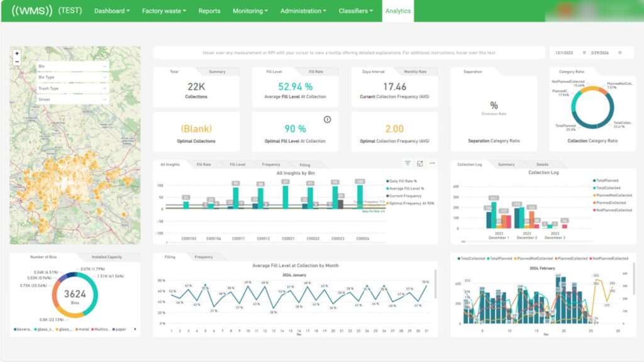Open the Factory waste menu
The height and width of the screenshot is (362, 644).
pos(164,11)
